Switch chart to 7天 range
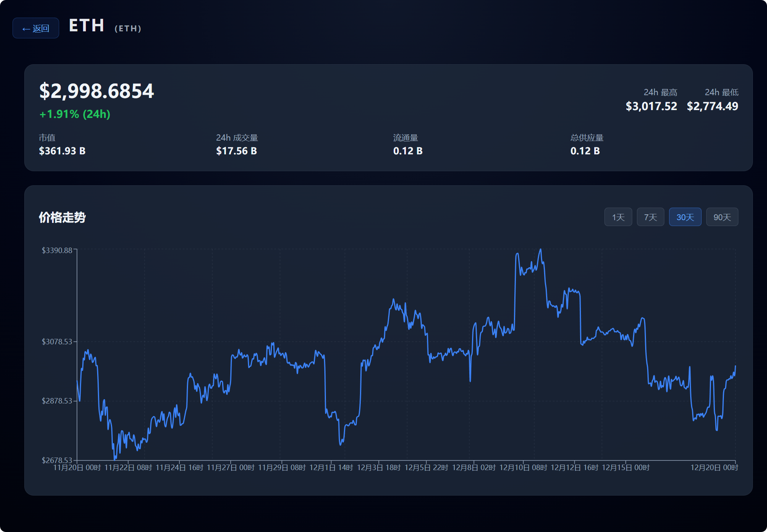 point(650,217)
